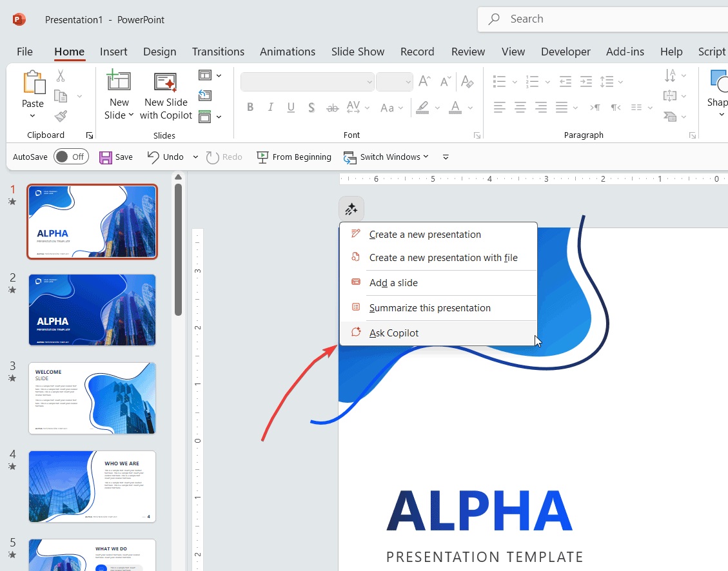
Task: Toggle underline formatting
Action: (291, 107)
